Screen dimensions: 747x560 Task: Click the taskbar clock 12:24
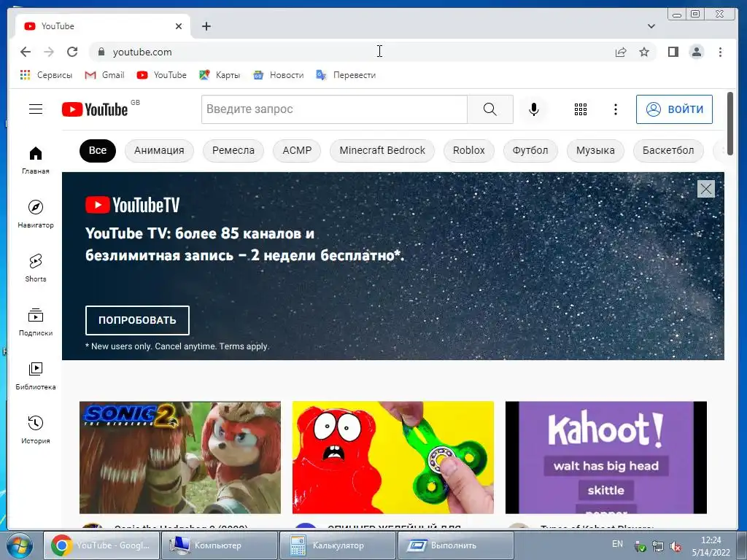(x=711, y=540)
